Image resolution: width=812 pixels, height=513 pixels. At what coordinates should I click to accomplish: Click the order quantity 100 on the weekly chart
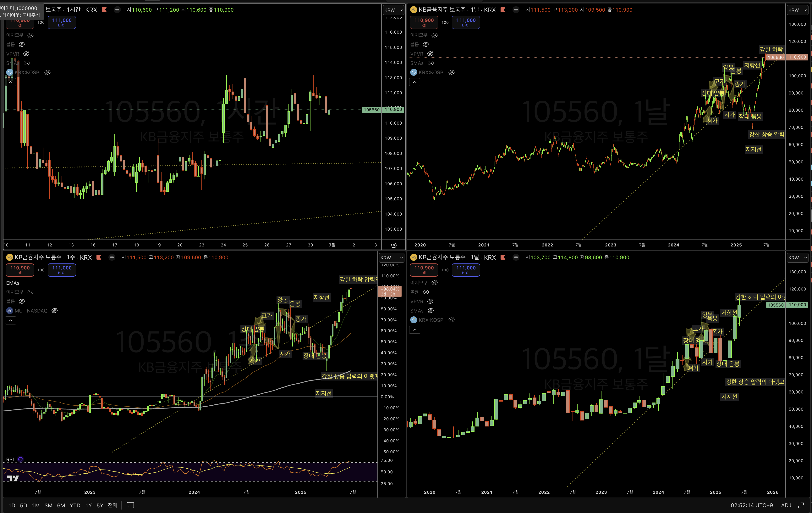pos(41,270)
